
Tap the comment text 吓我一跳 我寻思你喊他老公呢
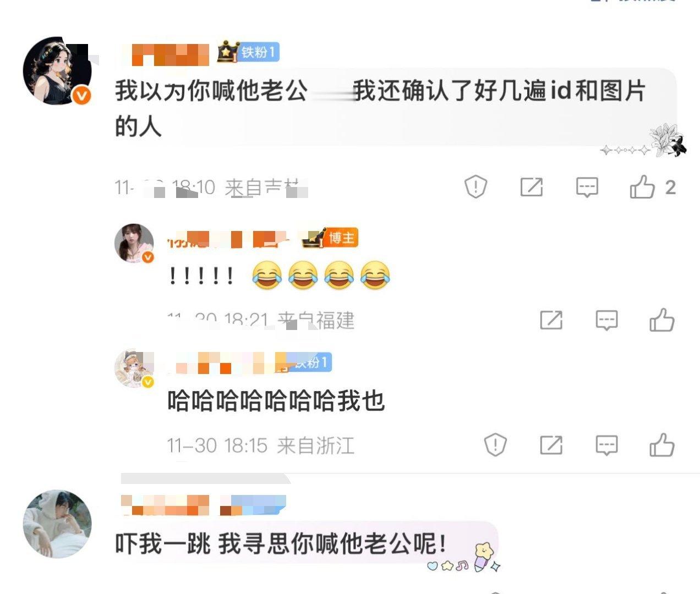coord(281,544)
